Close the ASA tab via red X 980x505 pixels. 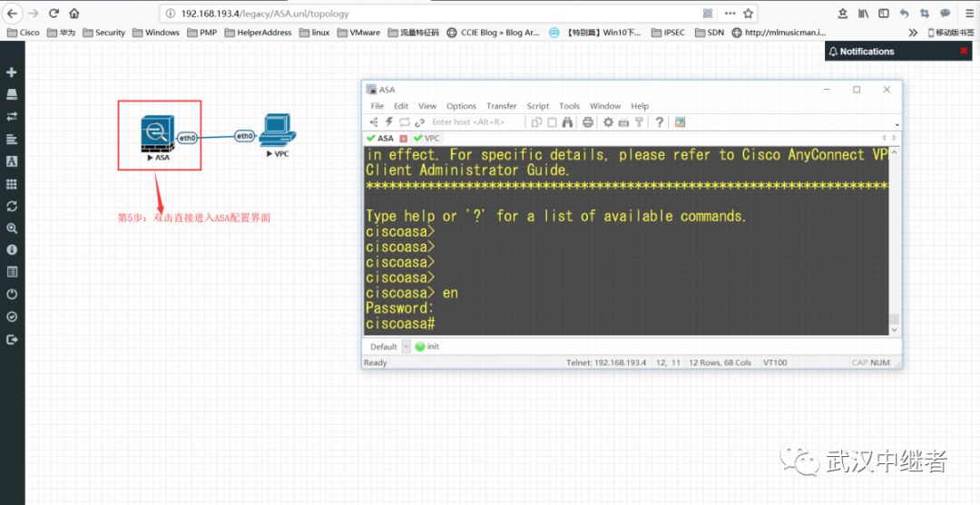click(403, 139)
